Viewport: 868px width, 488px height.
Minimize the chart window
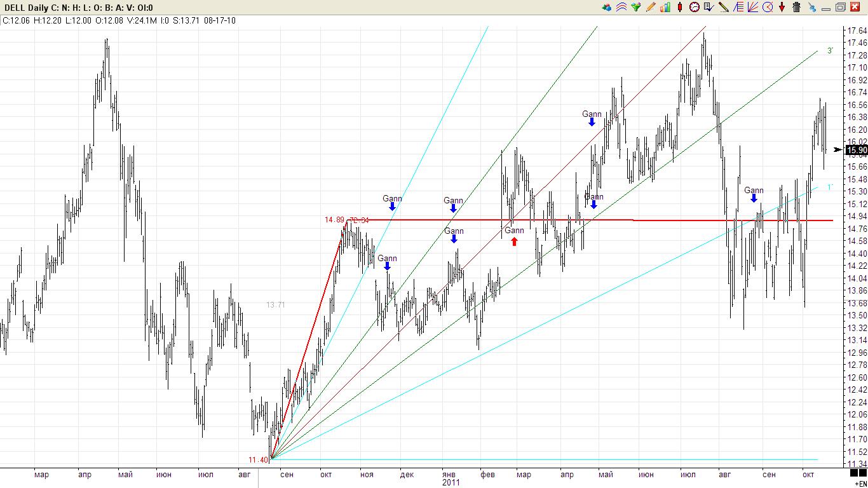tap(826, 9)
